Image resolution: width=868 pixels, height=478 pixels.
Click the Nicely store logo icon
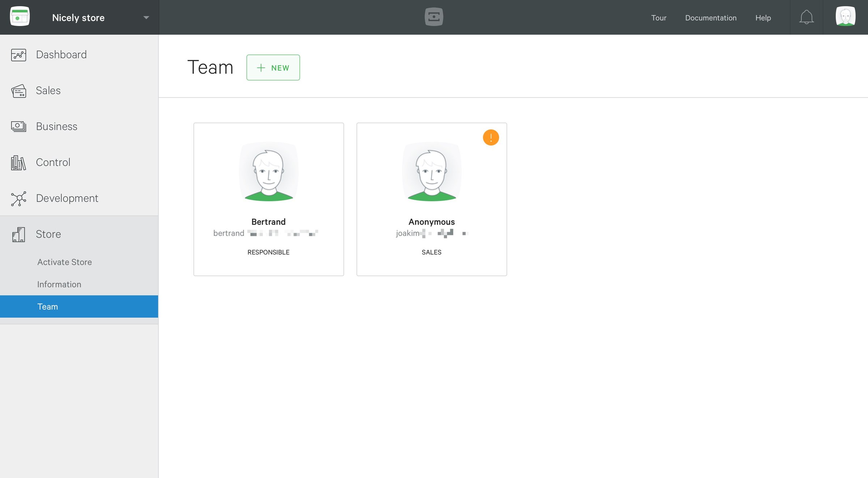tap(20, 16)
